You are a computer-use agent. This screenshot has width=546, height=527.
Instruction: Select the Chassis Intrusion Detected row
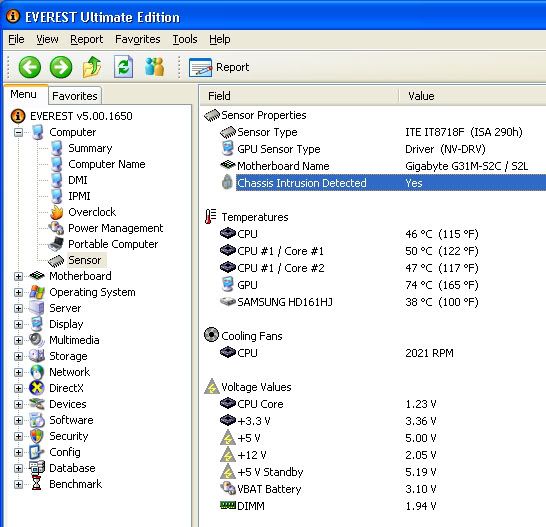tap(383, 183)
